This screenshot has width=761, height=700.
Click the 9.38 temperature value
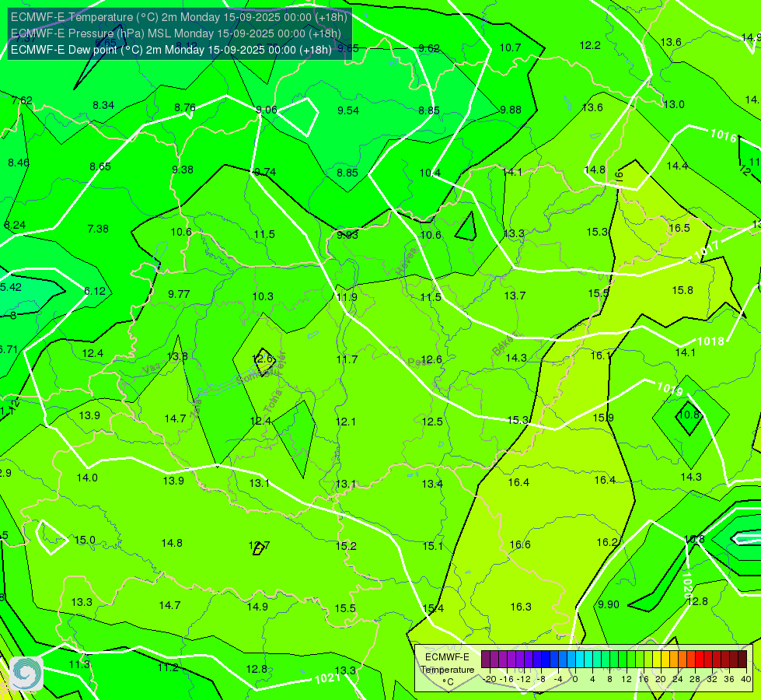pos(183,170)
